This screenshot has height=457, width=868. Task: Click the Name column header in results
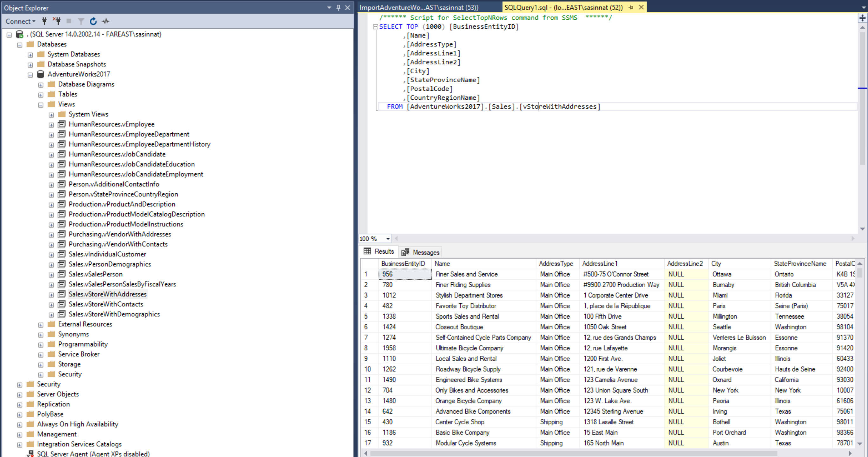(483, 263)
